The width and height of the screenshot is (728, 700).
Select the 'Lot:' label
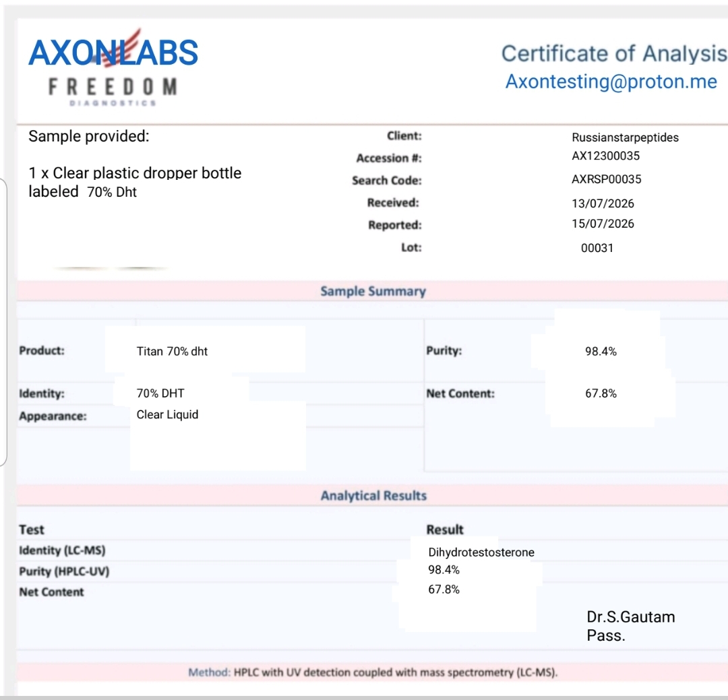click(x=411, y=247)
